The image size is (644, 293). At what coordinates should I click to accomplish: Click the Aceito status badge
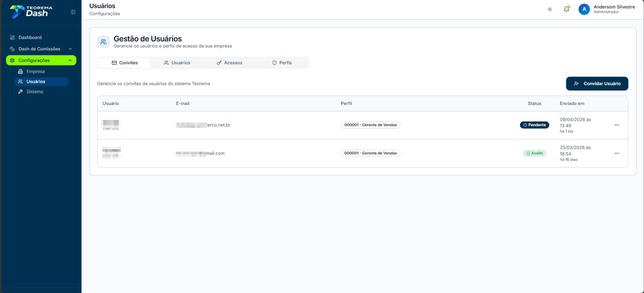tap(534, 153)
